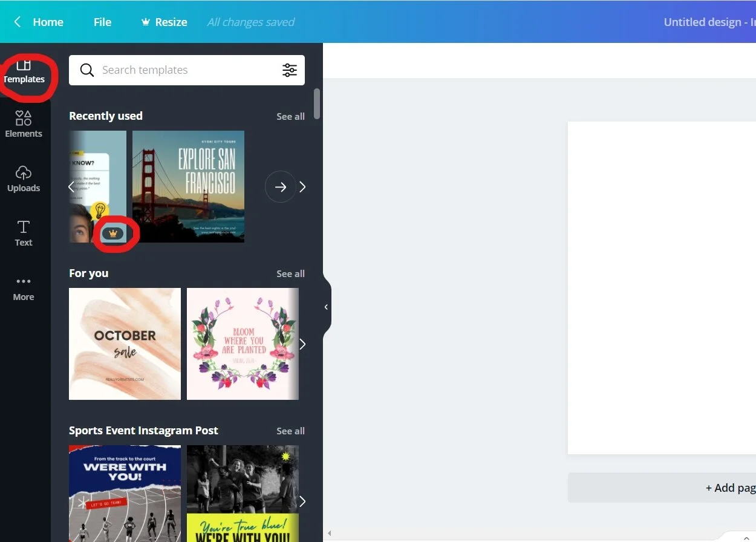Choose the October Sale template
This screenshot has width=756, height=542.
(125, 344)
